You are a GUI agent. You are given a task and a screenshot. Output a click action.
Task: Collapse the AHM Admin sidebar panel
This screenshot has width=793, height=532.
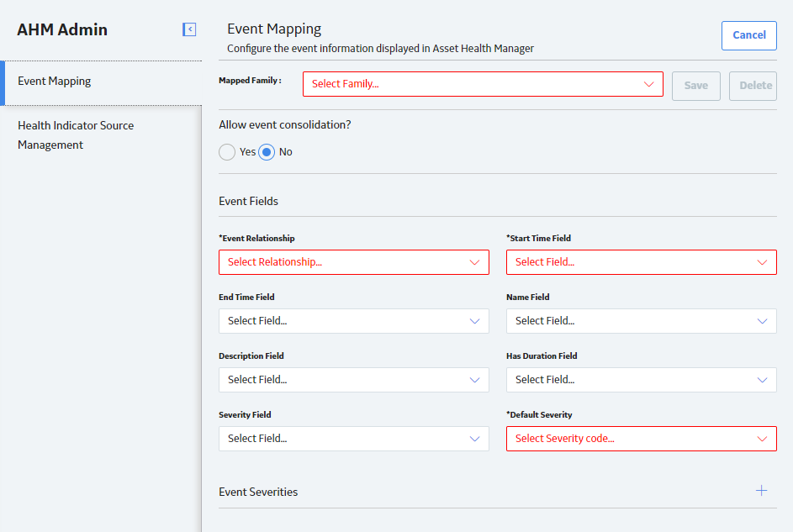click(189, 29)
